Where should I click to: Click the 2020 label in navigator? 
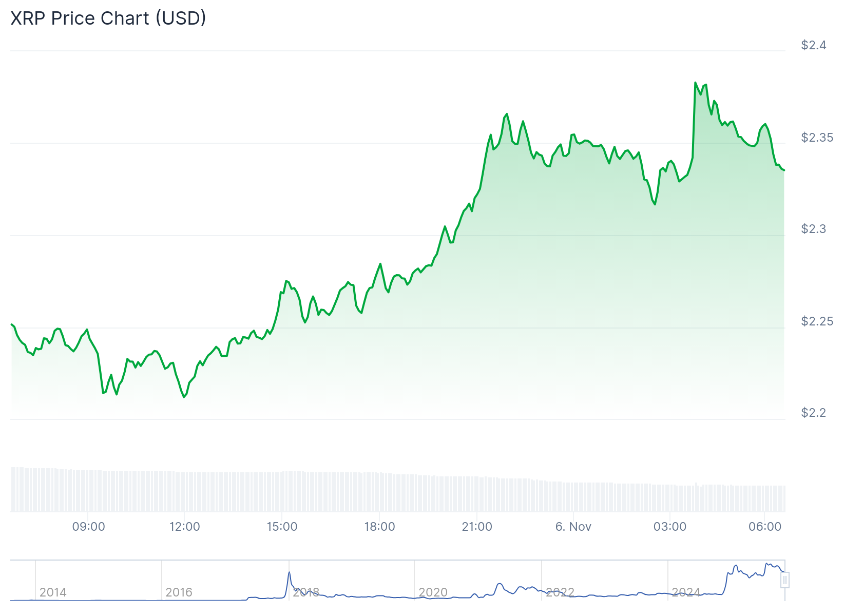(433, 592)
